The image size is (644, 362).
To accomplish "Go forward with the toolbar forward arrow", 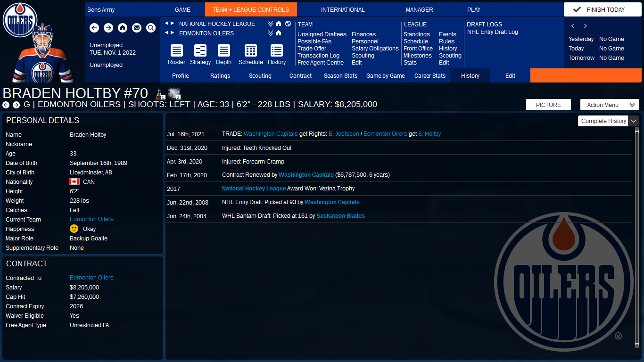I will tap(108, 28).
